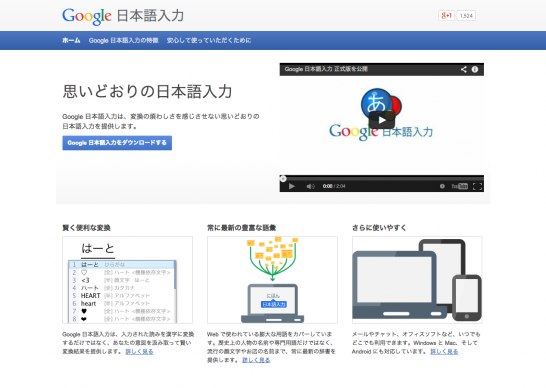Play video using center play button

click(382, 120)
